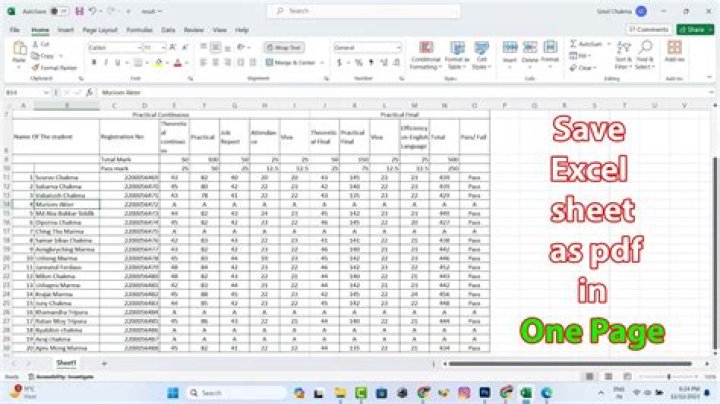Open Cell Styles gallery
The height and width of the screenshot is (404, 720).
pyautogui.click(x=481, y=56)
